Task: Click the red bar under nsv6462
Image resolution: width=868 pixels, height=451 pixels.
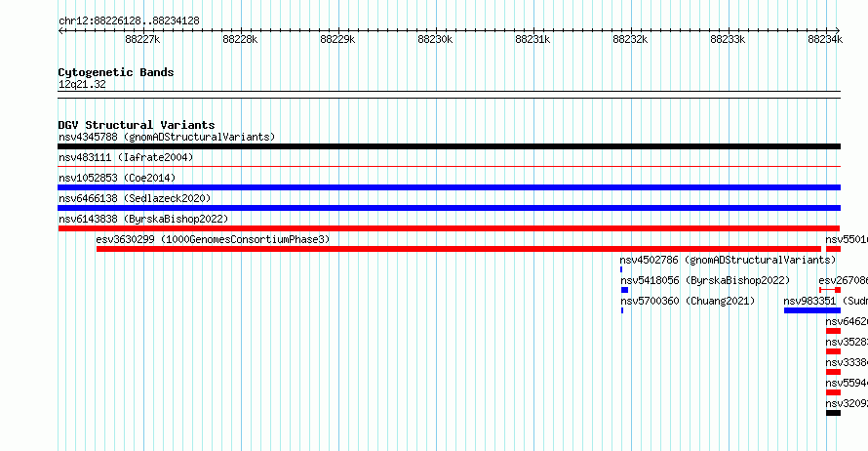Action: point(833,331)
